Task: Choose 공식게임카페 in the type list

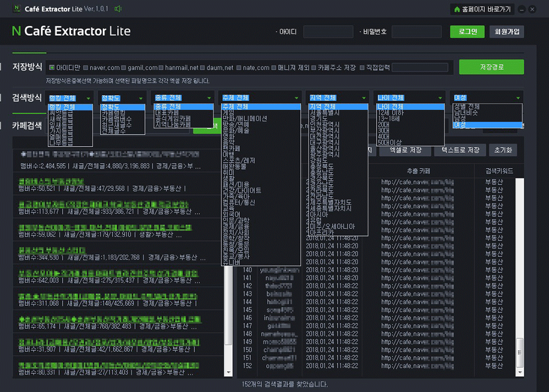Action: tap(183, 119)
